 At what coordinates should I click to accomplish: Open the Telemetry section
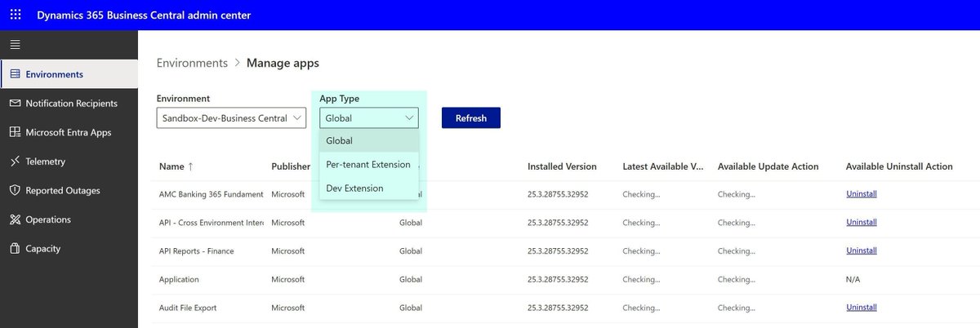click(46, 162)
